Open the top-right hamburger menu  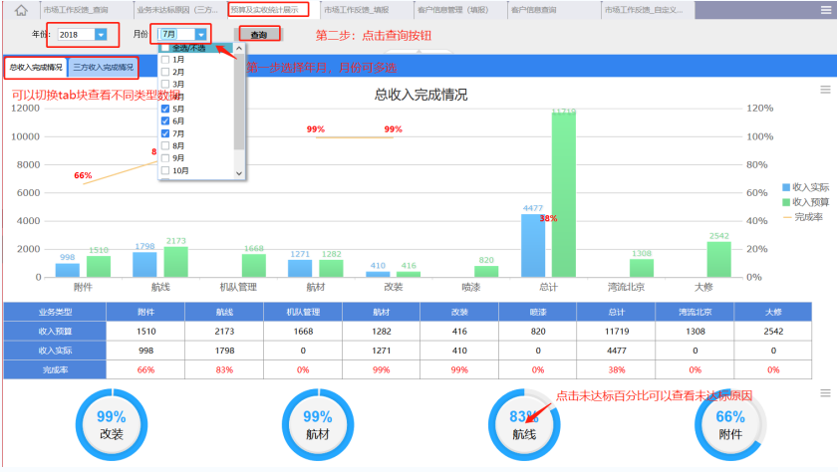[x=826, y=10]
